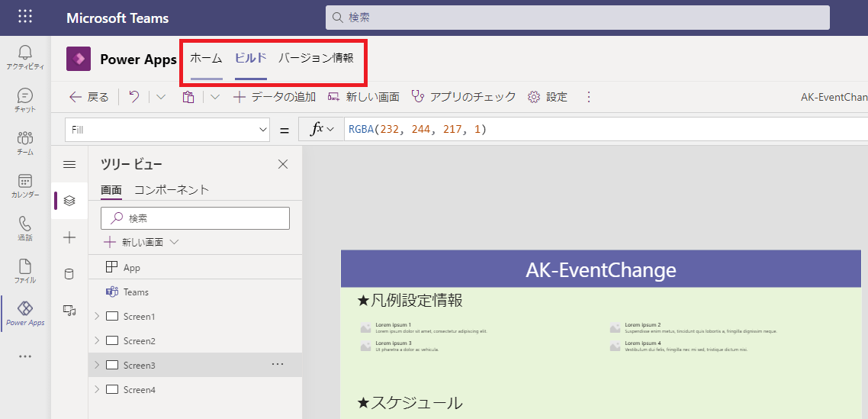Screen dimensions: 868x419
Task: Open Calls (通話) in the sidebar
Action: (x=25, y=228)
